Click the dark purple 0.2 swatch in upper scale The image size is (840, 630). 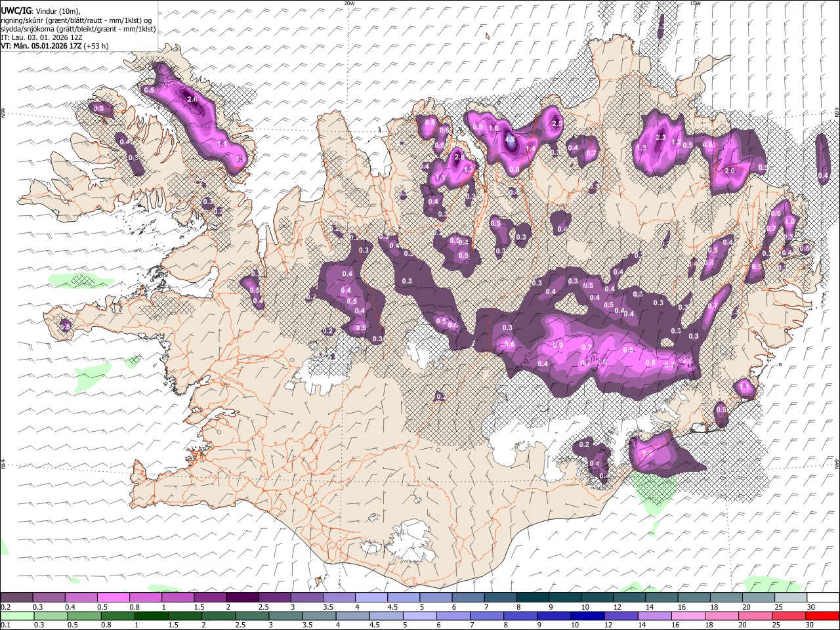coord(16,598)
